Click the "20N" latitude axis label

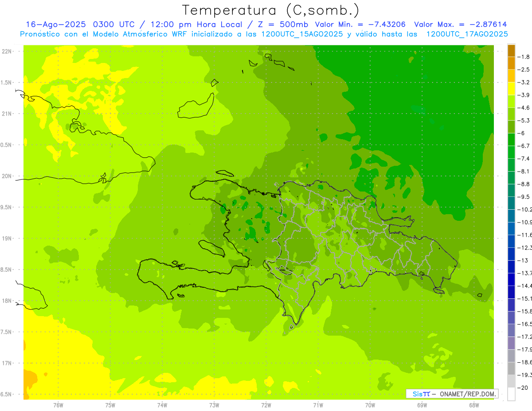[x=7, y=176]
